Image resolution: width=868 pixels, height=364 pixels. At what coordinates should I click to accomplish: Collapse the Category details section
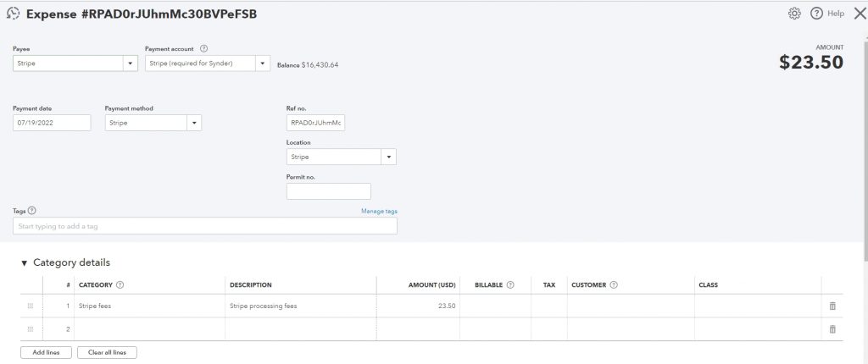click(x=24, y=263)
